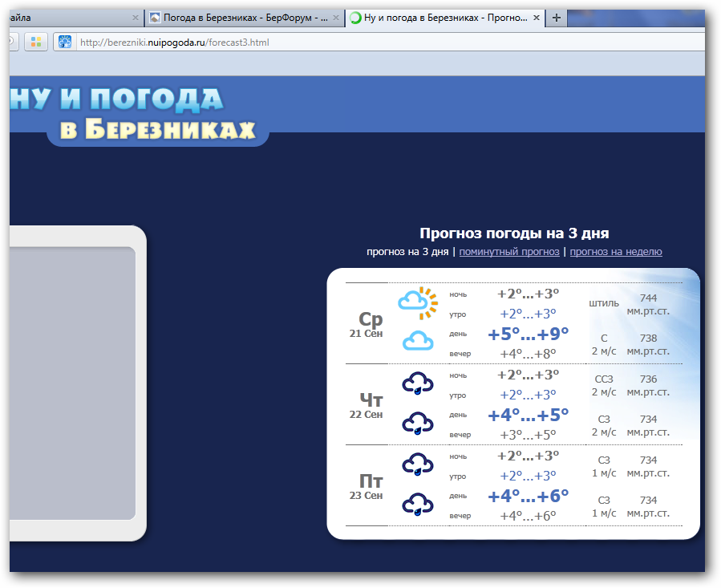Open 'поминутный прогноз' link
721x588 pixels.
click(509, 252)
